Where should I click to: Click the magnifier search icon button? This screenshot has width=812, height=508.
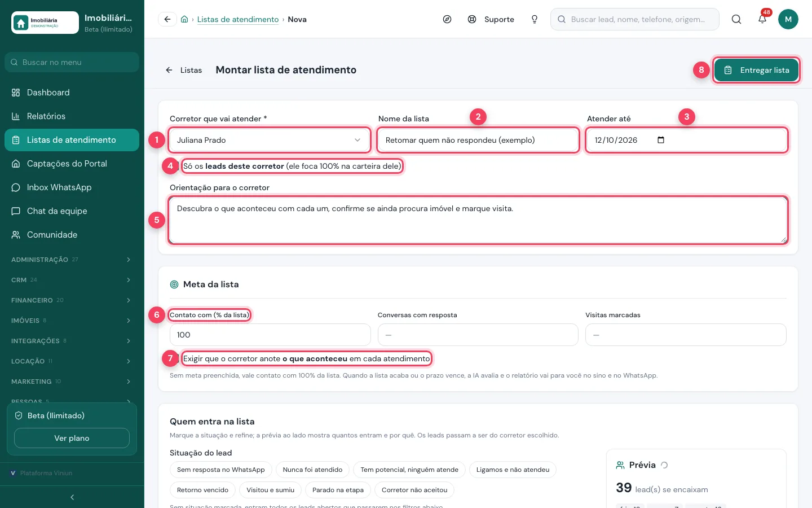tap(736, 19)
